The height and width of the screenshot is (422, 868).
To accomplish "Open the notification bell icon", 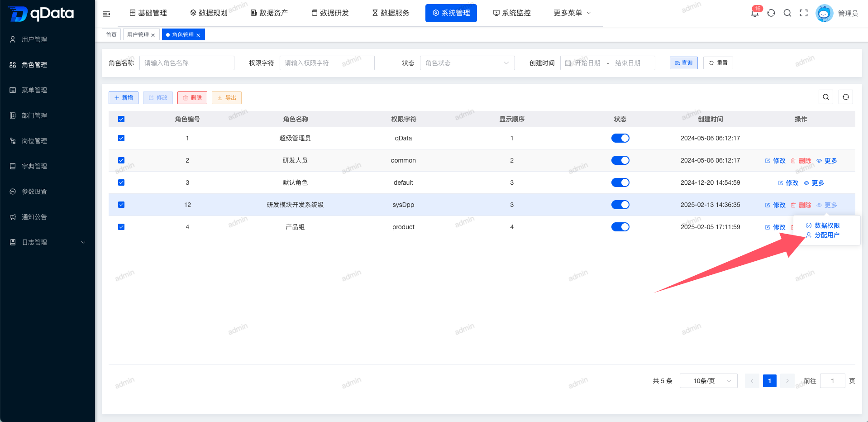I will click(755, 13).
